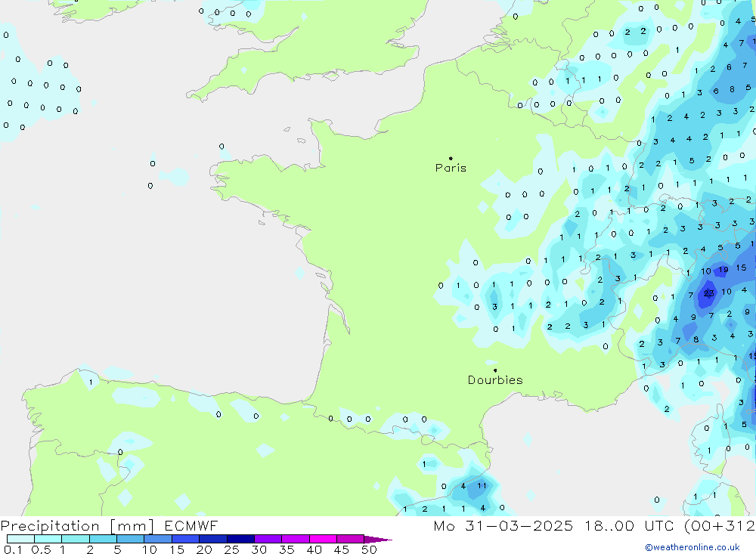Click the '18..00 UTC' time text

(629, 526)
